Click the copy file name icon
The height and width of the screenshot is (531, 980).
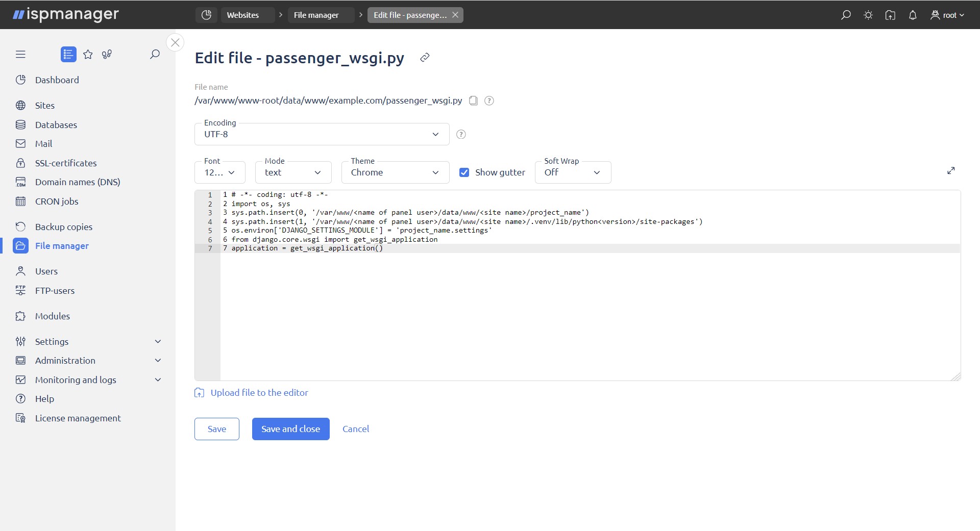(473, 100)
